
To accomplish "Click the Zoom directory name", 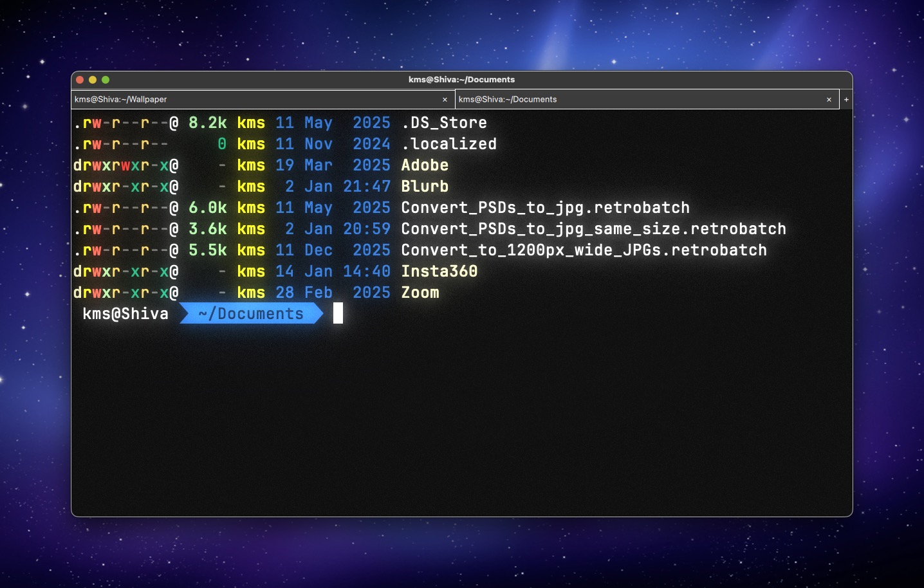I will pos(420,293).
